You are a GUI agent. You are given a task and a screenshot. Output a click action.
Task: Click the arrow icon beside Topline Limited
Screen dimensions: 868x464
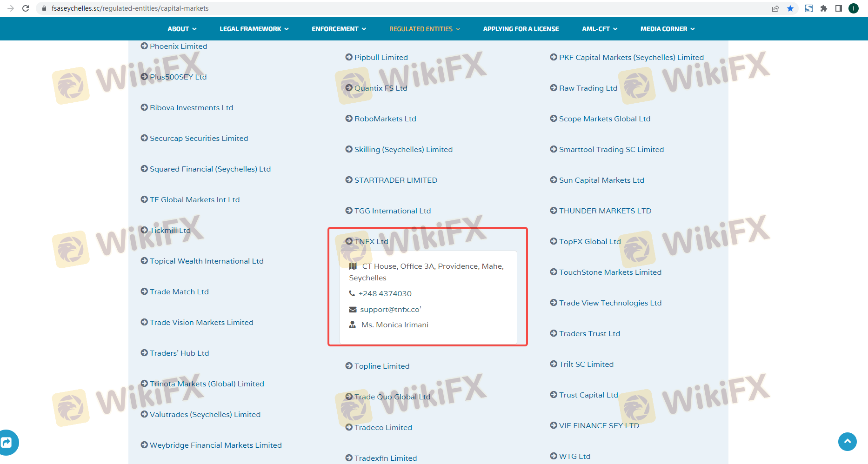349,366
